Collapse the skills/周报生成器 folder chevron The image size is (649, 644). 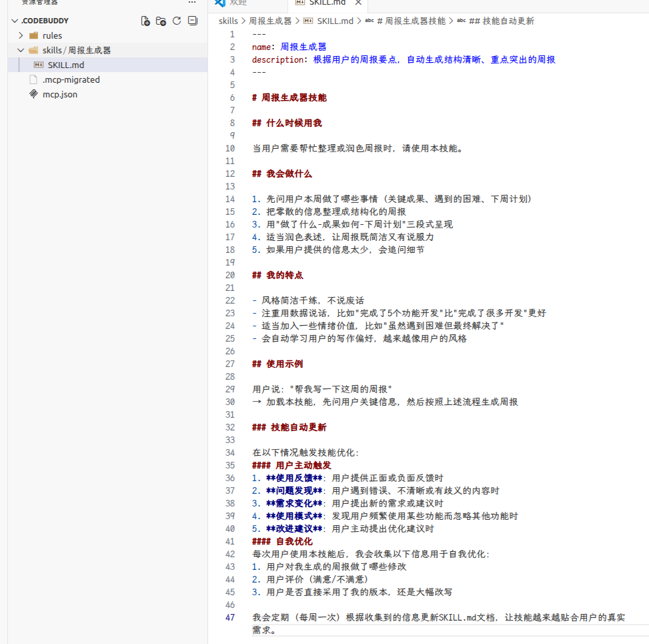[x=21, y=50]
